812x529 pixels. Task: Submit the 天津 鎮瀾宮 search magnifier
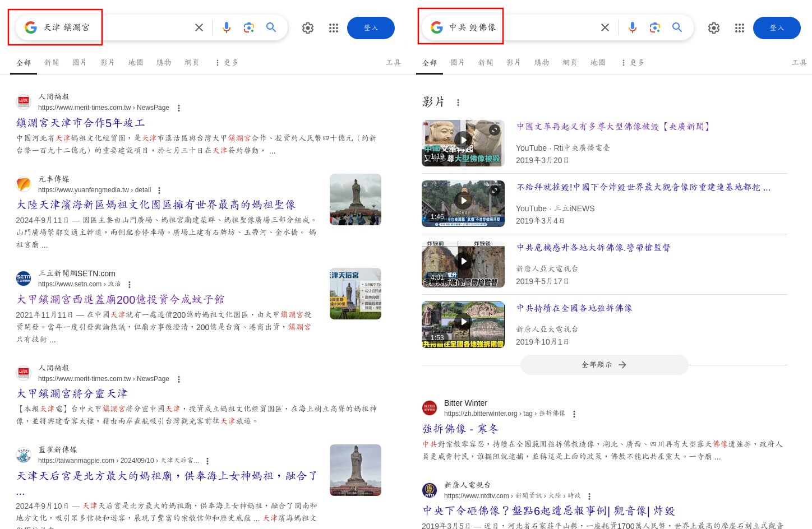pos(271,27)
